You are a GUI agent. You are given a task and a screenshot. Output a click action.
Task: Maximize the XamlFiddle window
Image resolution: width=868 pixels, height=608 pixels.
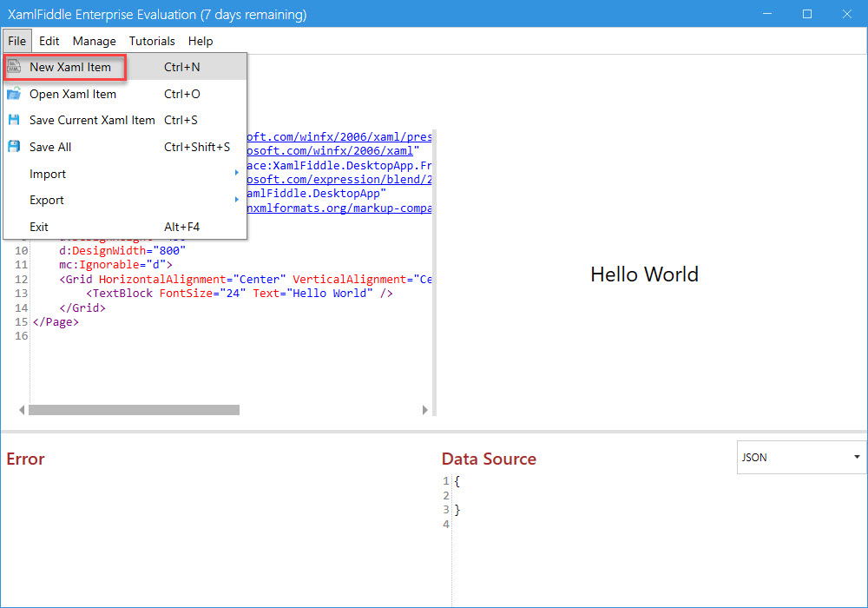tap(807, 14)
